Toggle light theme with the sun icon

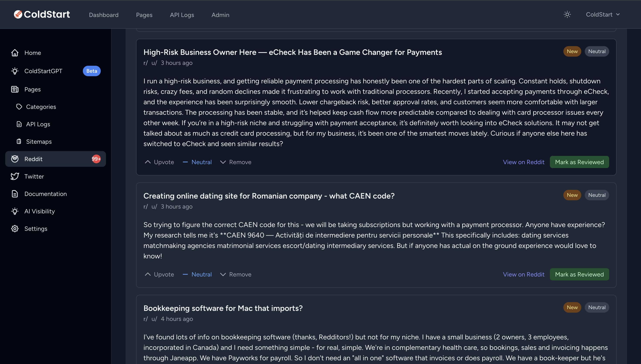pos(567,15)
